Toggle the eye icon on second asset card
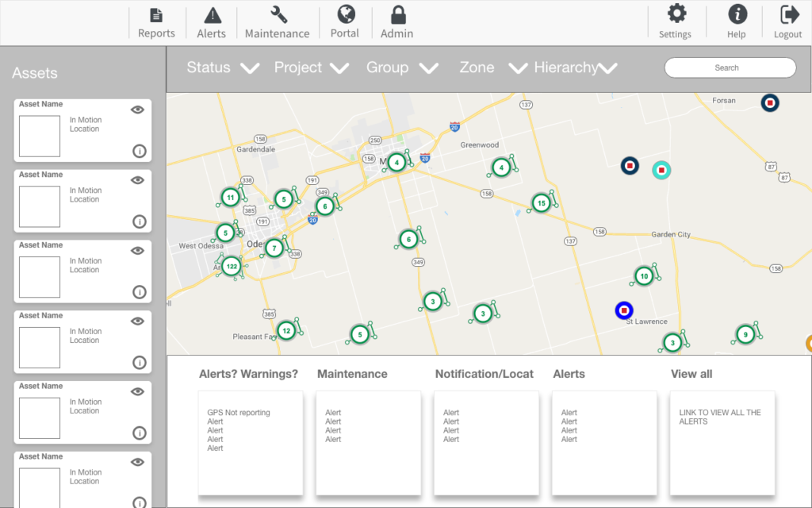The image size is (812, 508). (x=137, y=180)
